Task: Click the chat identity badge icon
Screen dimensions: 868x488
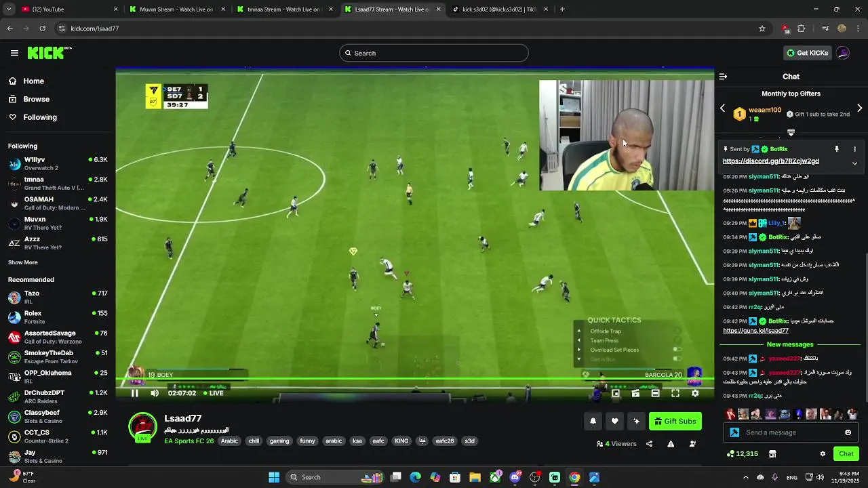Action: pos(734,432)
